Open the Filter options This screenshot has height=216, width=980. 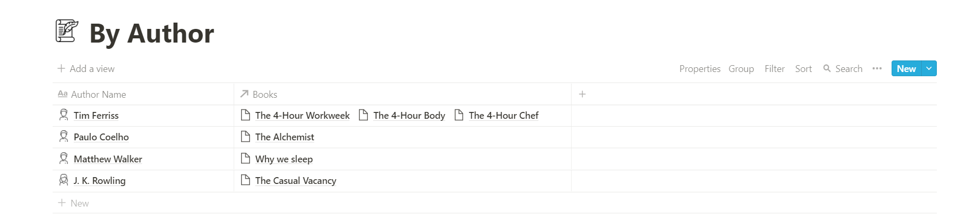pos(774,69)
